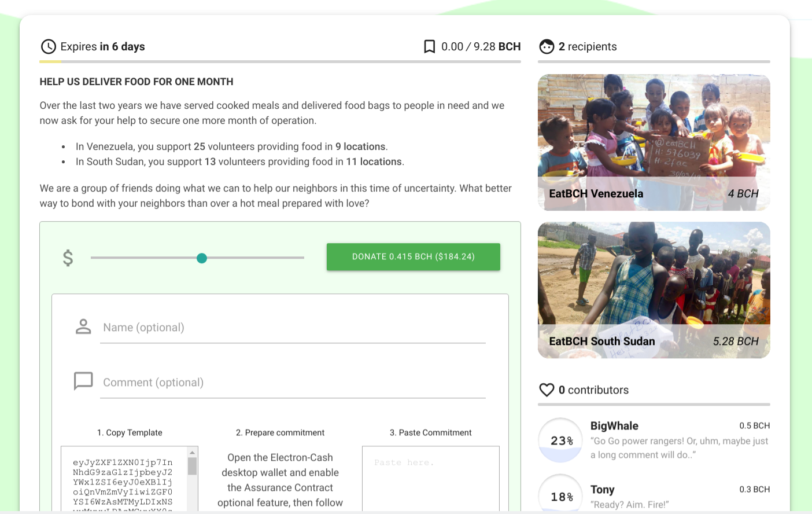Click the Paste Commitment text area
812x514 pixels.
pos(431,479)
